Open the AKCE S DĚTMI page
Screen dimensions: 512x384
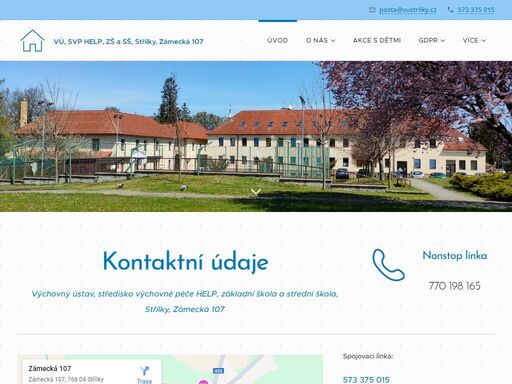377,40
